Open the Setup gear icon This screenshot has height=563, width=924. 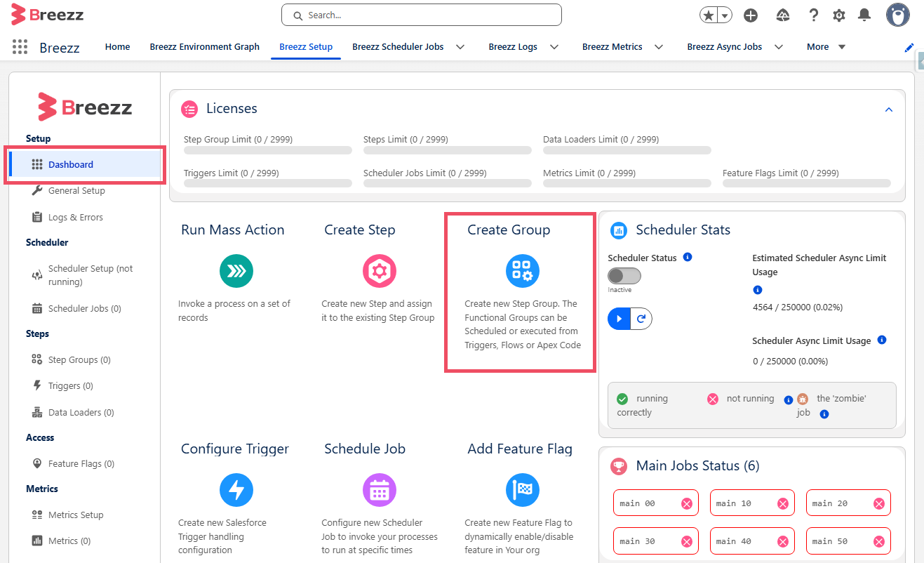pos(839,15)
